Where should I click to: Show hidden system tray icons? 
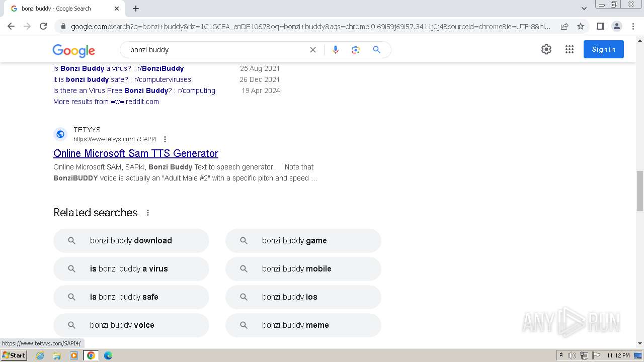tap(561, 355)
